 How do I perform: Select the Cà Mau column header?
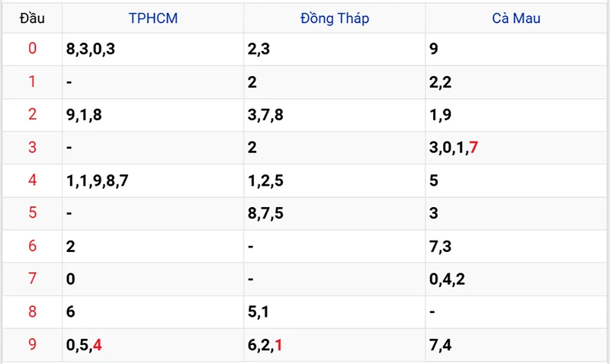tap(516, 18)
